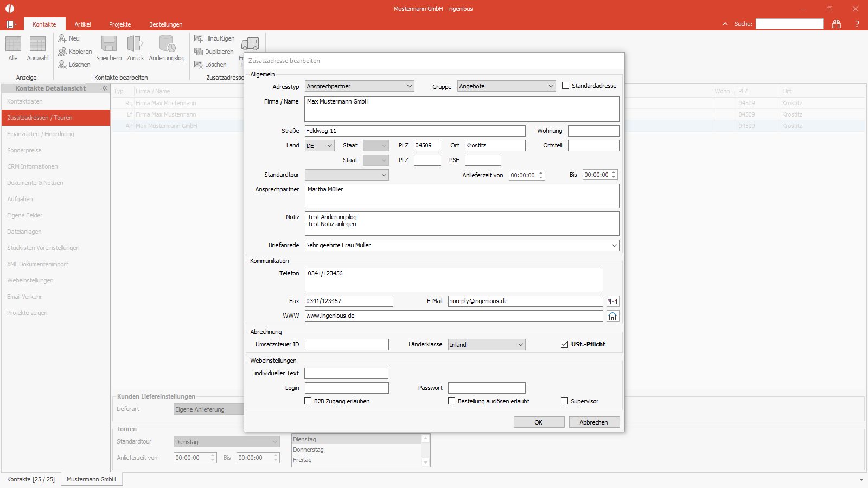
Task: Switch to the Artikel tab
Action: point(82,24)
